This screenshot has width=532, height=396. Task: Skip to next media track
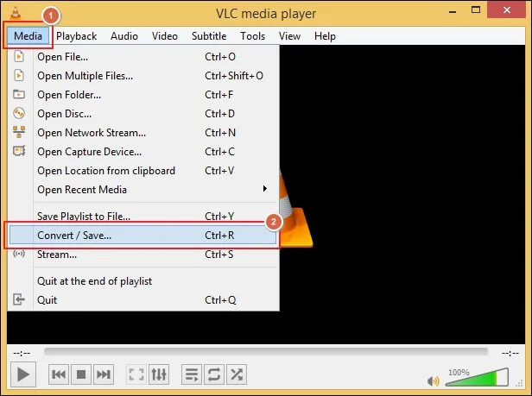pos(104,374)
